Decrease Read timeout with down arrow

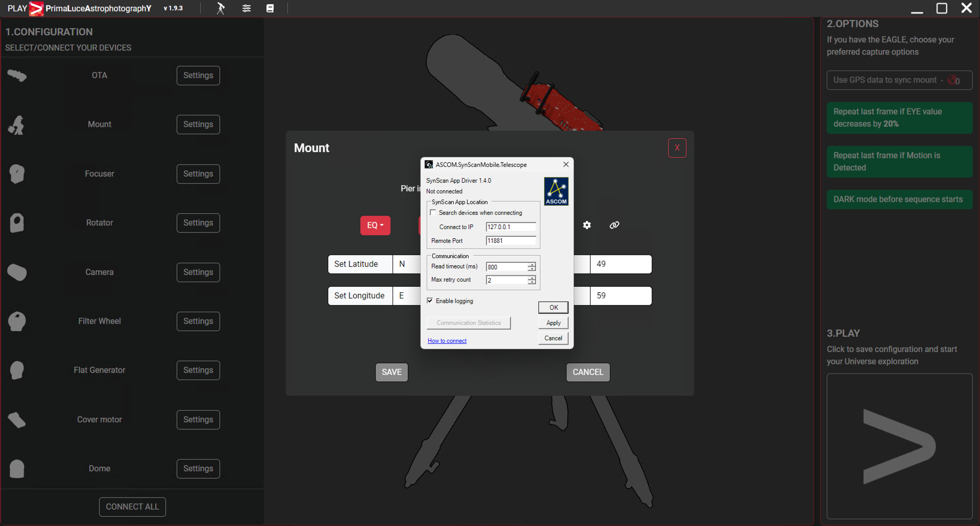pyautogui.click(x=532, y=269)
